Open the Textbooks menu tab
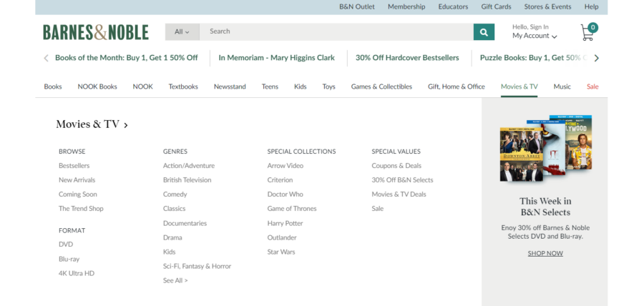The width and height of the screenshot is (644, 306). coord(183,87)
